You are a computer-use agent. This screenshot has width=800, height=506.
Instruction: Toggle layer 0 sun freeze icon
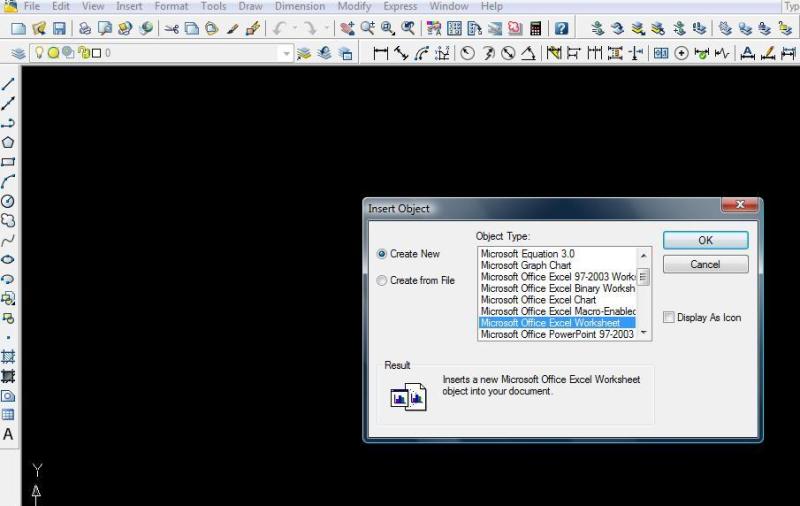(x=53, y=53)
